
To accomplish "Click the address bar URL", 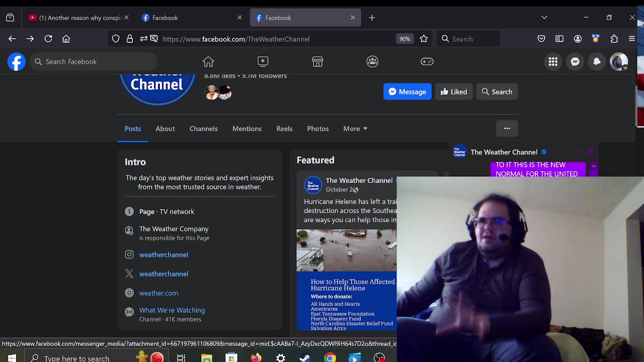I will coord(236,39).
